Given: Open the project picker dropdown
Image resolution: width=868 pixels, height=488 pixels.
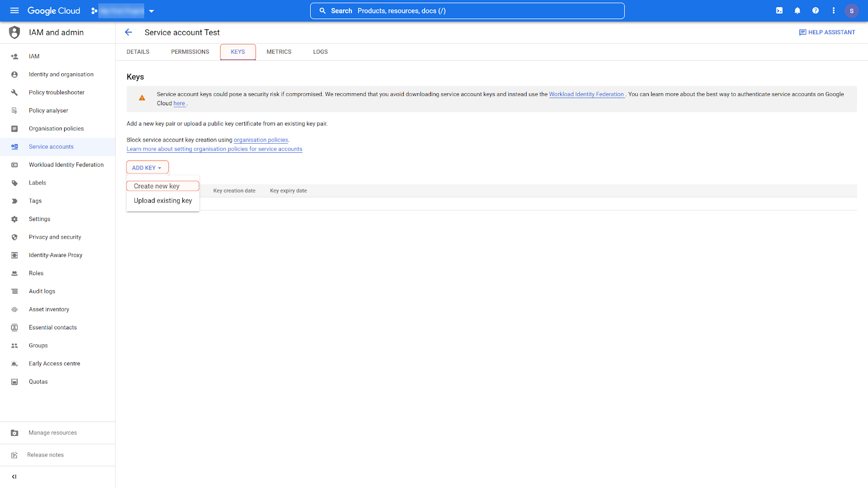Looking at the screenshot, I should (151, 10).
